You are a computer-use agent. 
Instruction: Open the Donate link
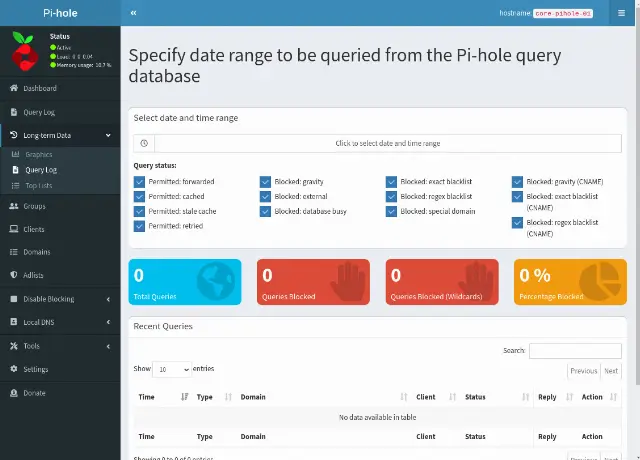click(34, 393)
